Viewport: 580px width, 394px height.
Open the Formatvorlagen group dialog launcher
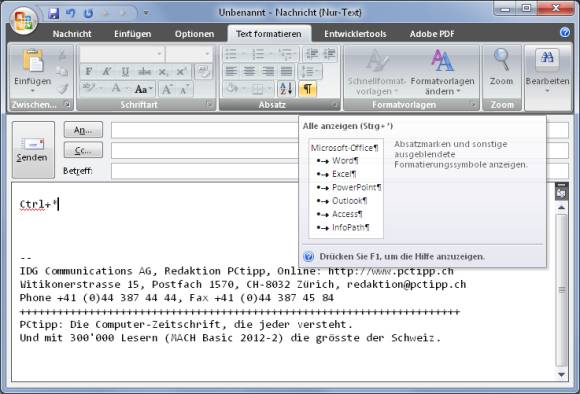pos(473,105)
